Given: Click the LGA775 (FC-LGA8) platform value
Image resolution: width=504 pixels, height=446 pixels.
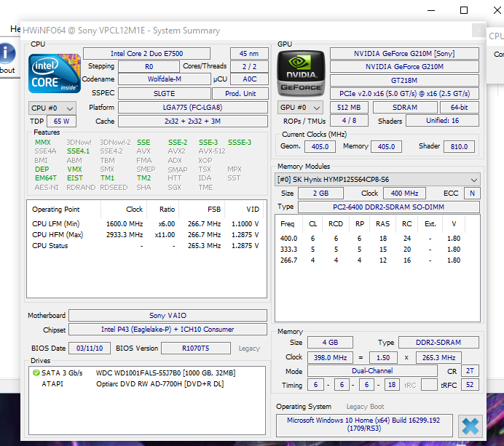Looking at the screenshot, I should point(192,107).
